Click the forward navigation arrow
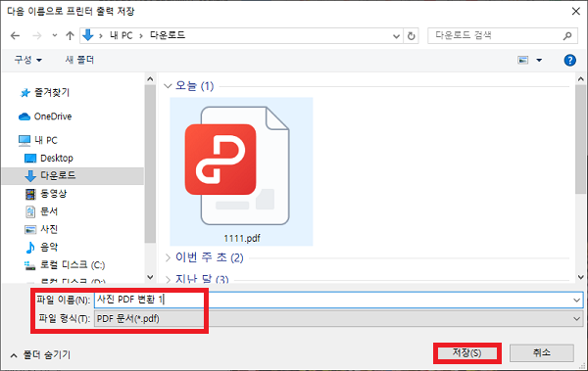Screen dimensions: 588x371 [37, 35]
